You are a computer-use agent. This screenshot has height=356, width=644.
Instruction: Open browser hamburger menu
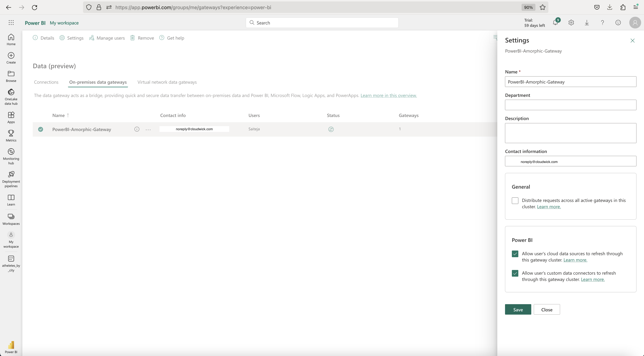(x=636, y=7)
